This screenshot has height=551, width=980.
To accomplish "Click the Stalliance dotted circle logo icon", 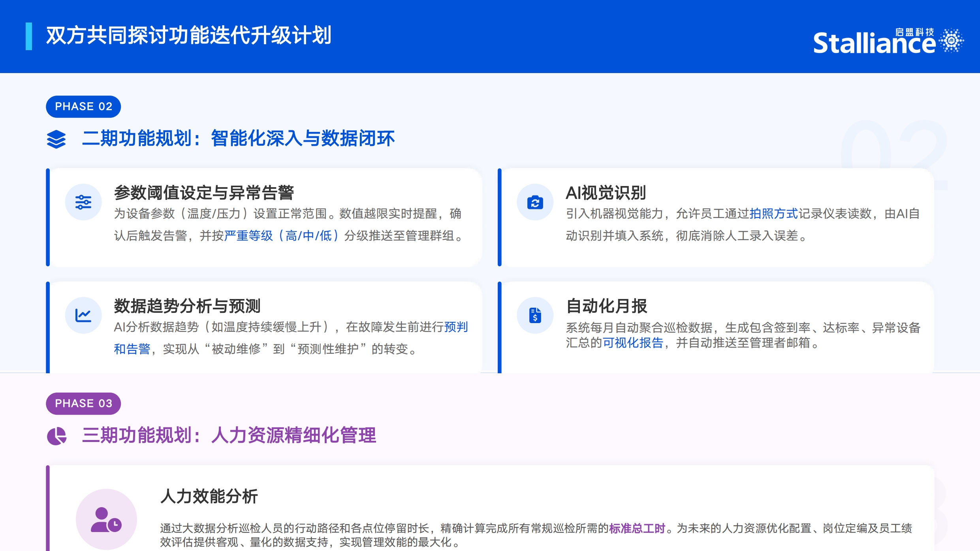I will [x=951, y=40].
